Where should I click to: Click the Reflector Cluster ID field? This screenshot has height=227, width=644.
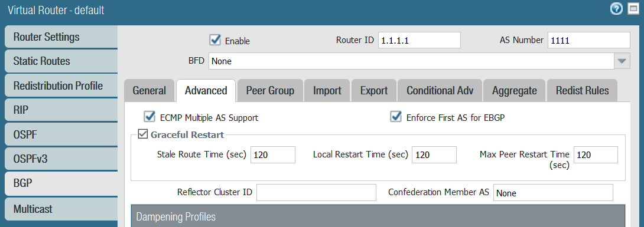coord(316,193)
